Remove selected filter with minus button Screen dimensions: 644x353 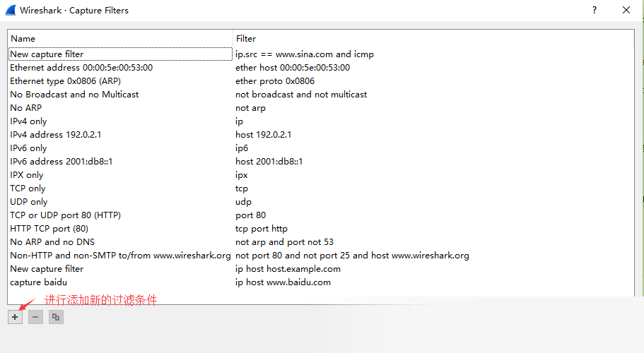35,317
